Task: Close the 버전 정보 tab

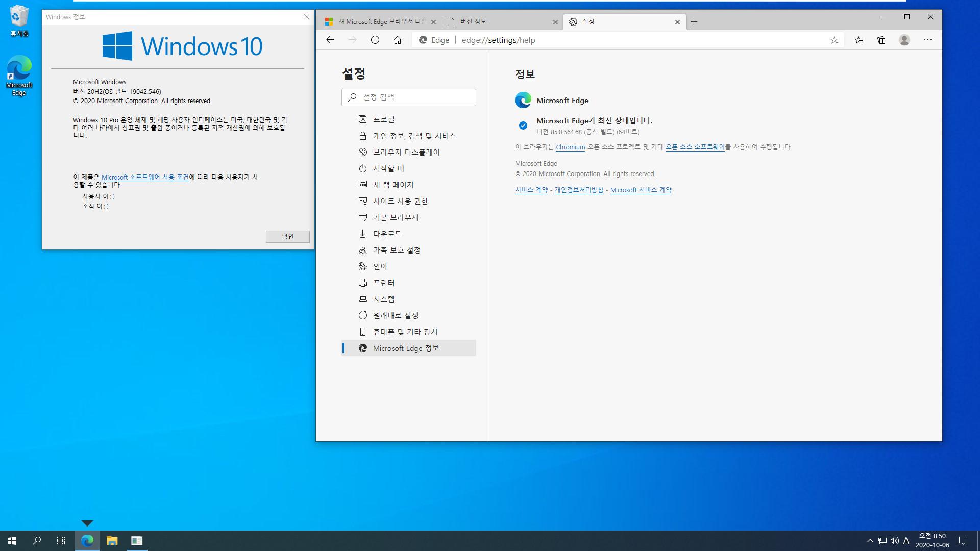Action: 555,22
